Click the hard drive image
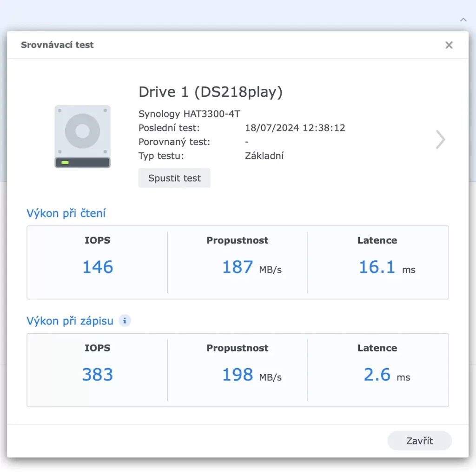 83,136
